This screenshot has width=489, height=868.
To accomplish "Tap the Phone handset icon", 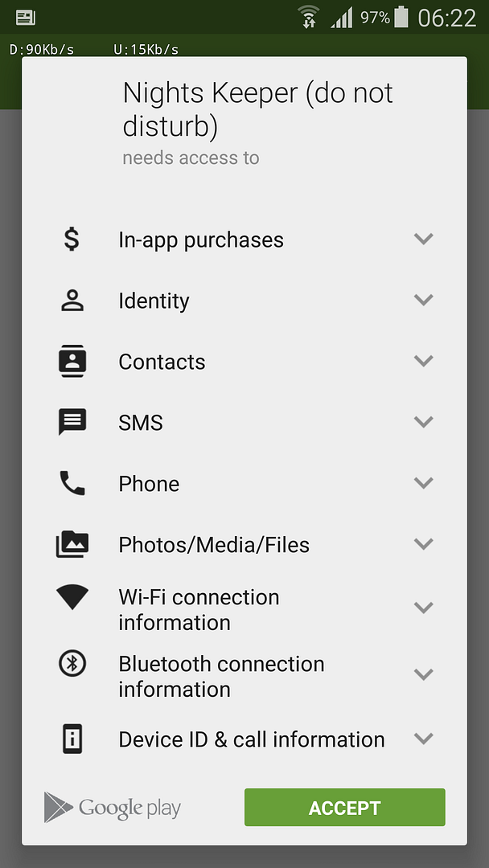I will click(x=72, y=483).
